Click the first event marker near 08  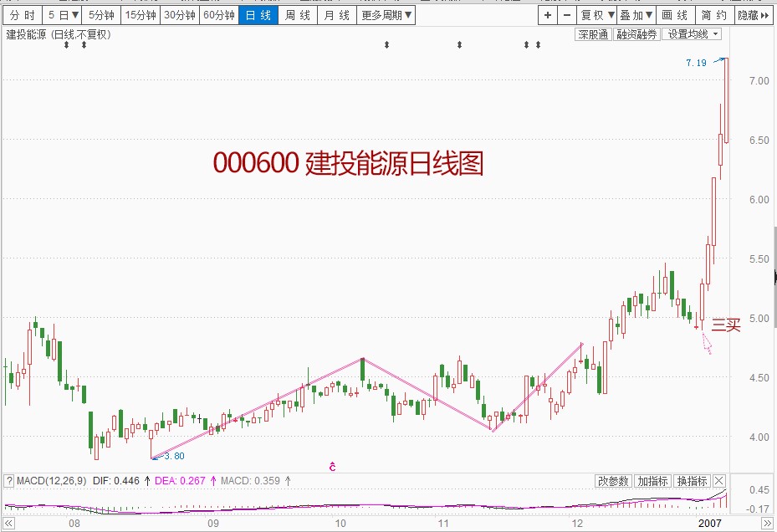click(x=67, y=45)
